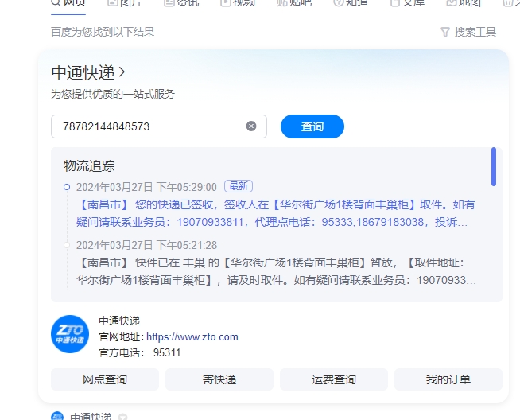Switch to the 知道 tab
The image size is (520, 420).
click(351, 3)
